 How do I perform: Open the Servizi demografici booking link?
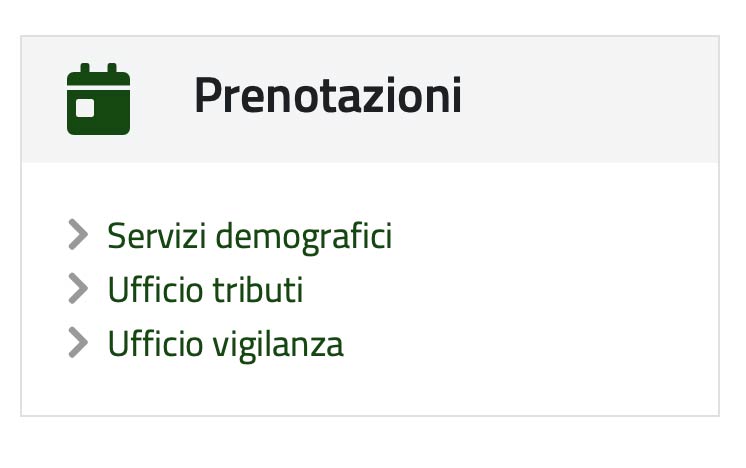(x=250, y=236)
